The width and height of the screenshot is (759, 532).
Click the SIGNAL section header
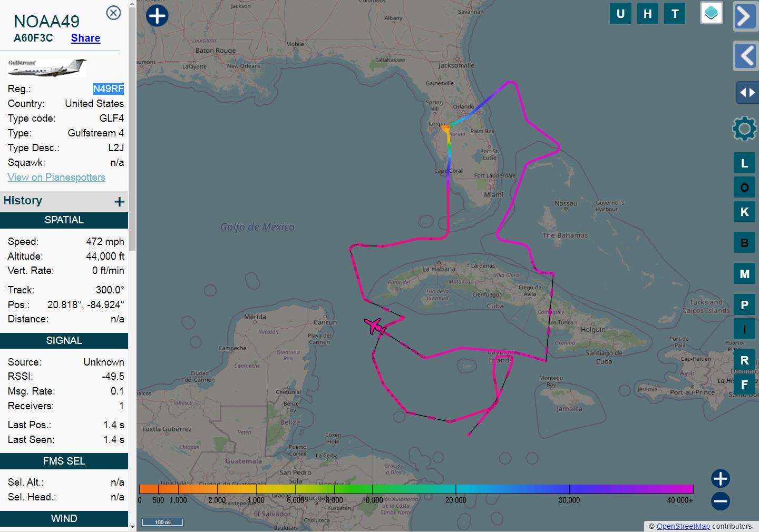click(x=64, y=341)
